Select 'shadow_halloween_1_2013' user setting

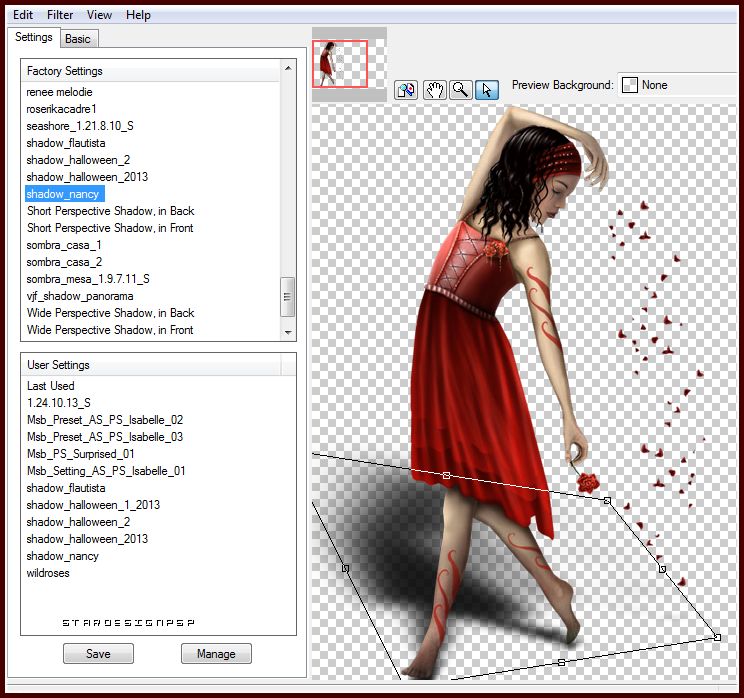pyautogui.click(x=93, y=505)
